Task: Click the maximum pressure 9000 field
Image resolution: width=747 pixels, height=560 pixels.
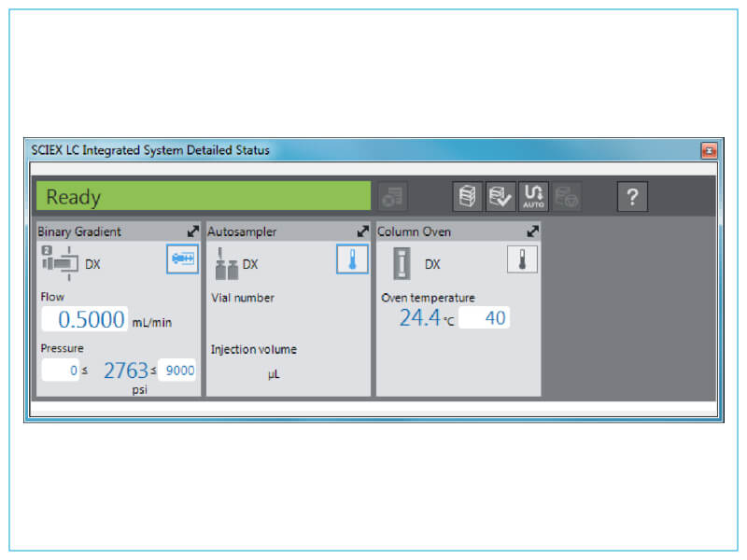Action: [x=177, y=371]
